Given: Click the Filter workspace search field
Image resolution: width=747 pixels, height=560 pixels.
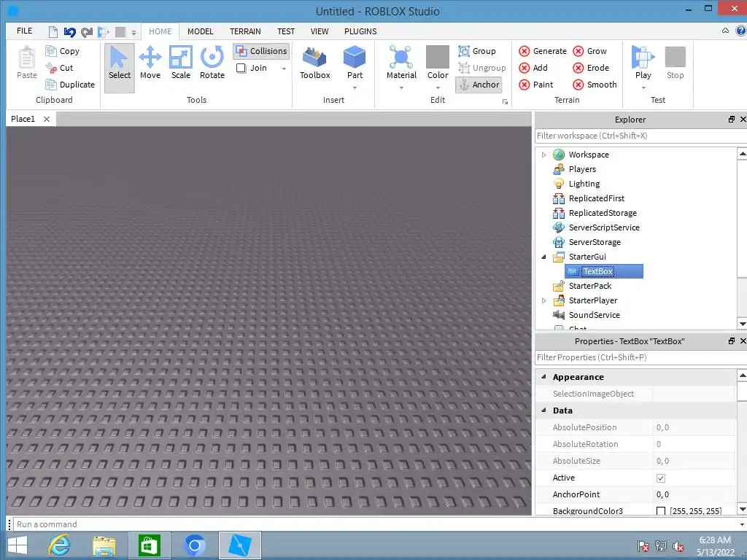Looking at the screenshot, I should tap(640, 136).
